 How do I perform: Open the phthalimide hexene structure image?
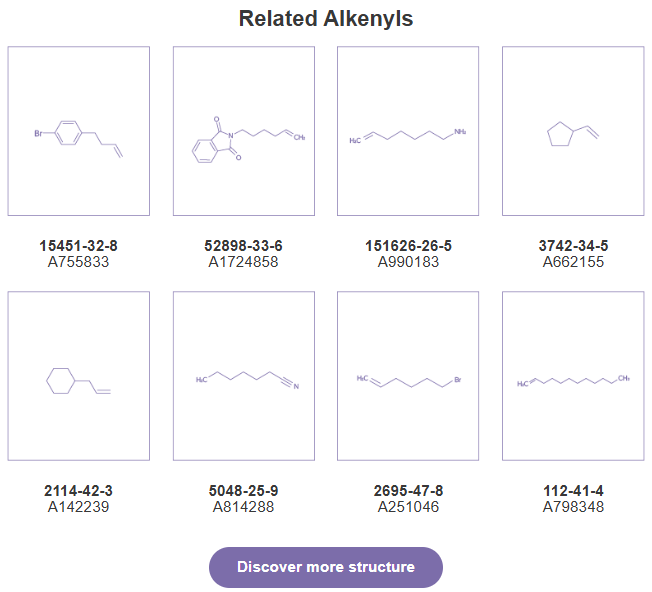244,131
